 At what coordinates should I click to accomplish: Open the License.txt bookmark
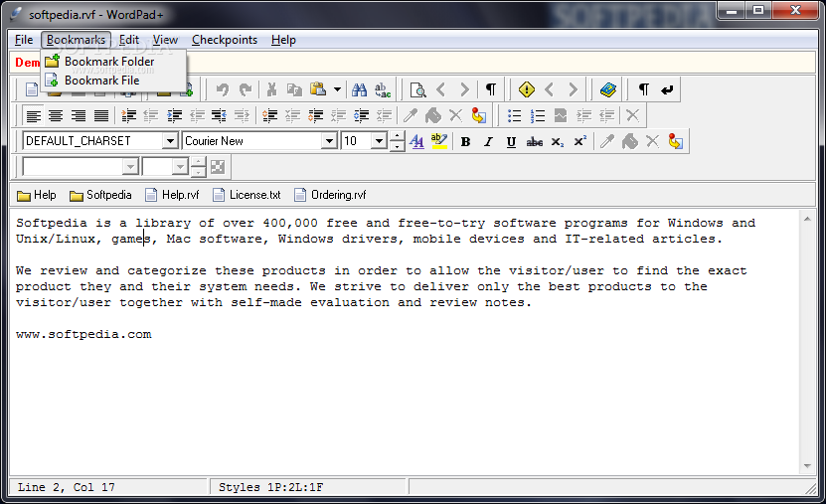248,195
